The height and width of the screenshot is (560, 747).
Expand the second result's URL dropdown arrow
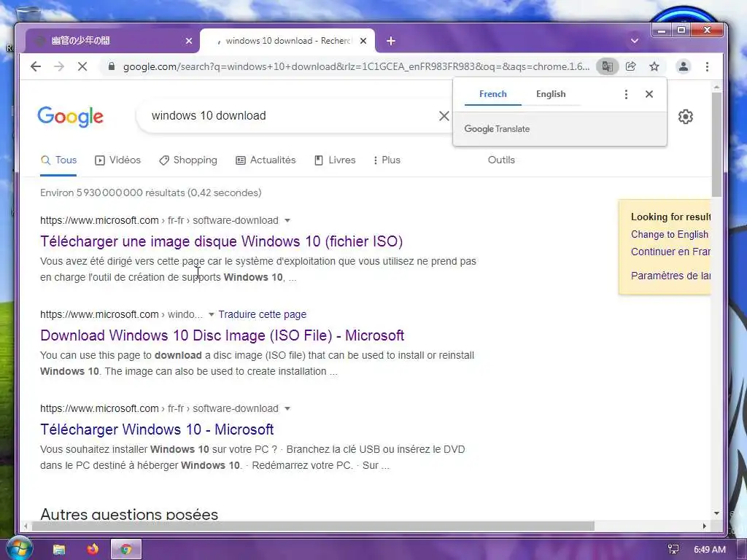click(x=212, y=315)
